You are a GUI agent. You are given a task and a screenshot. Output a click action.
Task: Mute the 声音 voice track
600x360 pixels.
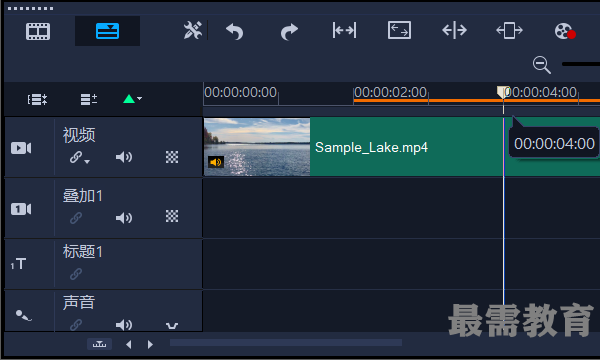point(124,325)
